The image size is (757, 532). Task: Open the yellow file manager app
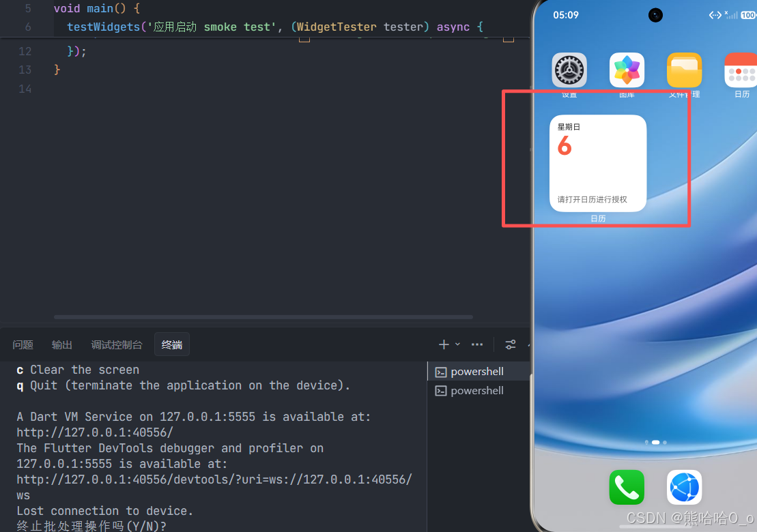pyautogui.click(x=684, y=70)
